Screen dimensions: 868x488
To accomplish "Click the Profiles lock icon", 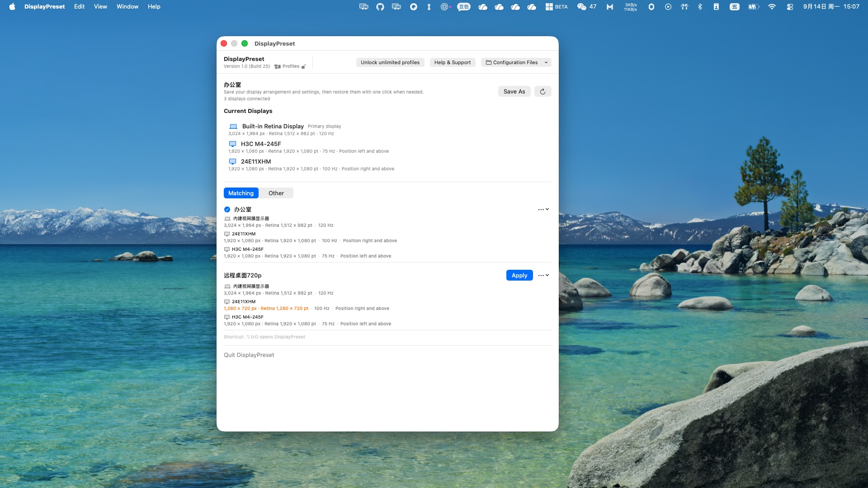I will tap(304, 66).
